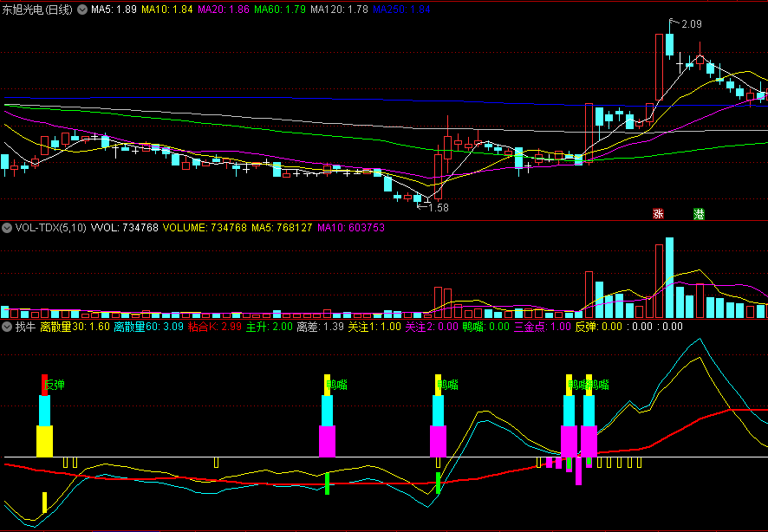Select the blue MA250: 1.84 label
This screenshot has width=768, height=532.
tap(401, 10)
